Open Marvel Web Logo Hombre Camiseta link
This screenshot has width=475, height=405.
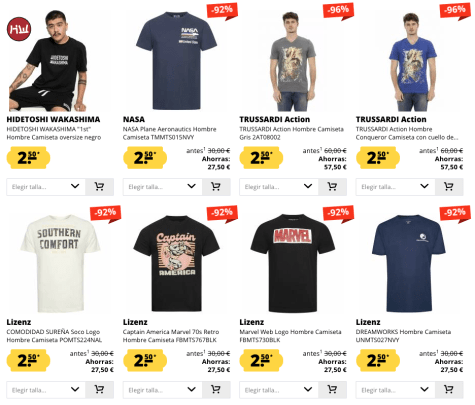290,336
